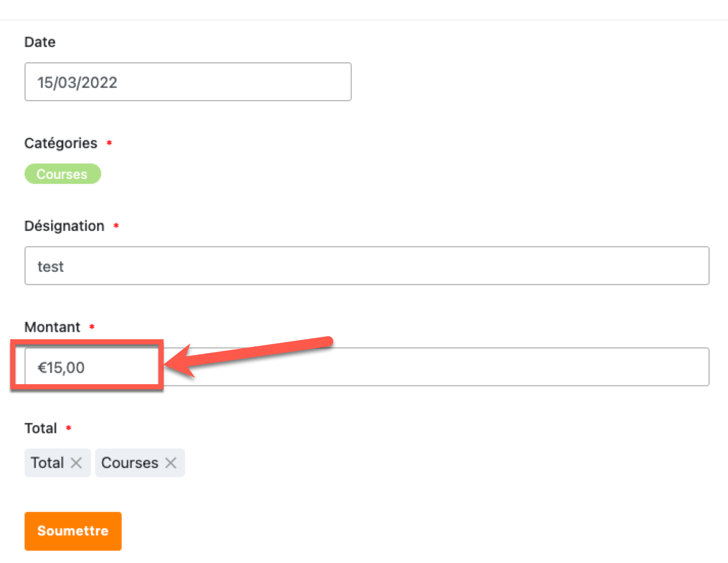
Task: Click the red highlight rectangle's bottom border
Action: coord(87,388)
